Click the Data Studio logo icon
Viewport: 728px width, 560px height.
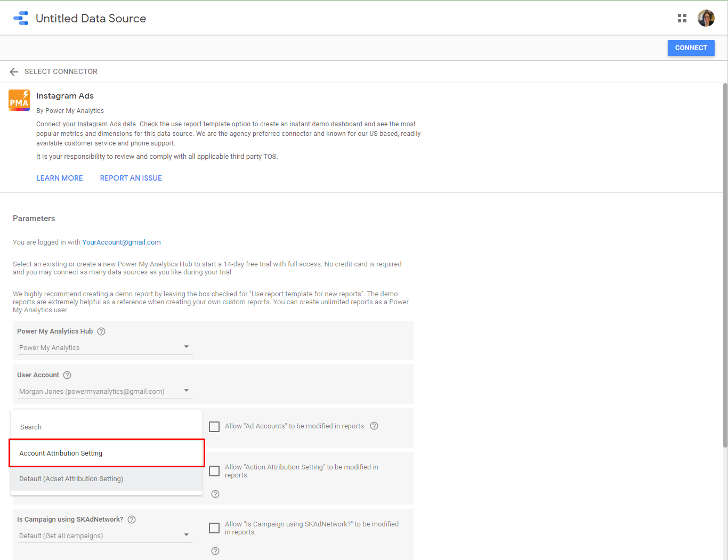click(21, 18)
